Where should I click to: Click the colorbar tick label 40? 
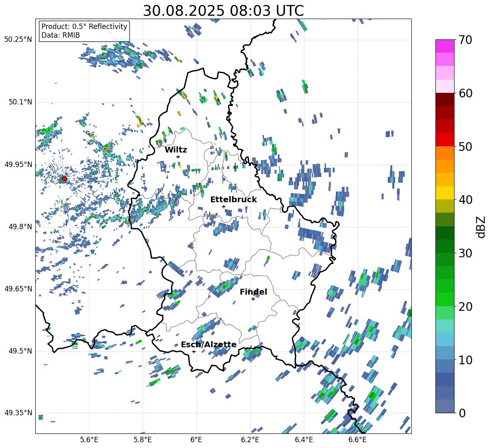(465, 200)
